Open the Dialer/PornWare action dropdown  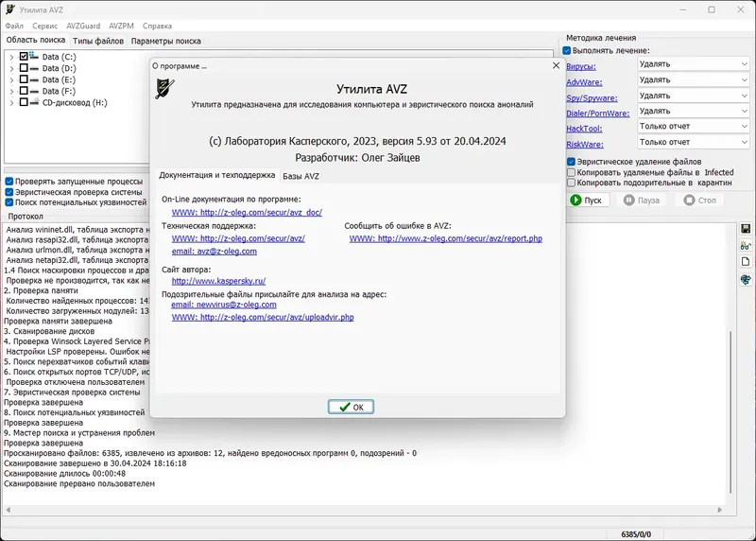(x=694, y=111)
